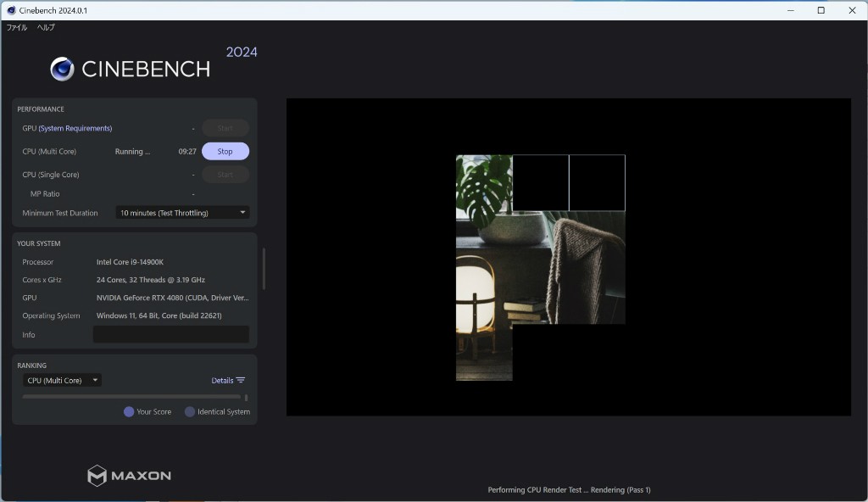868x502 pixels.
Task: Close the Cinebench window
Action: (851, 10)
